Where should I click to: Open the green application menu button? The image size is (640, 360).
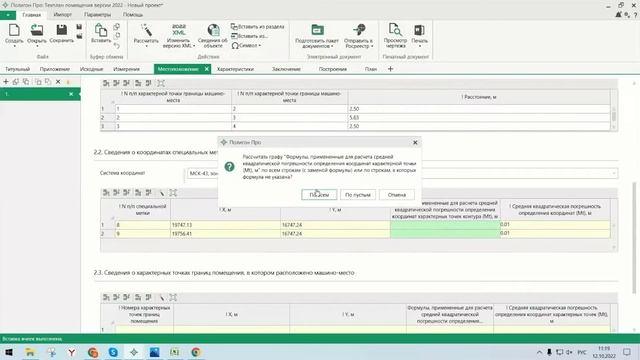[x=8, y=15]
